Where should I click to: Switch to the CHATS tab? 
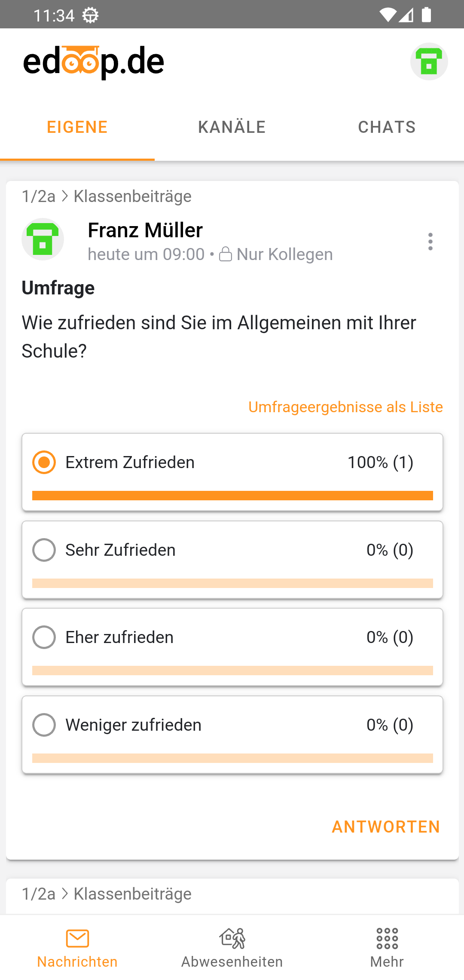387,127
